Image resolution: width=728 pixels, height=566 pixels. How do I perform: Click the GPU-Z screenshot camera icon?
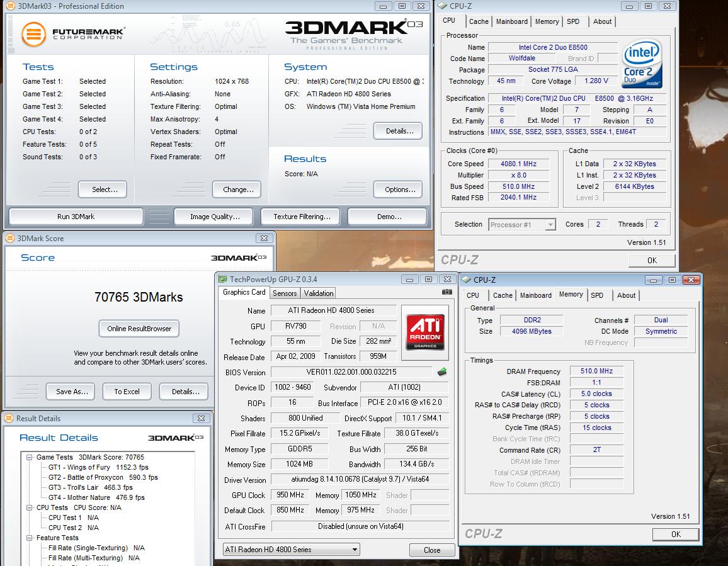pyautogui.click(x=446, y=292)
